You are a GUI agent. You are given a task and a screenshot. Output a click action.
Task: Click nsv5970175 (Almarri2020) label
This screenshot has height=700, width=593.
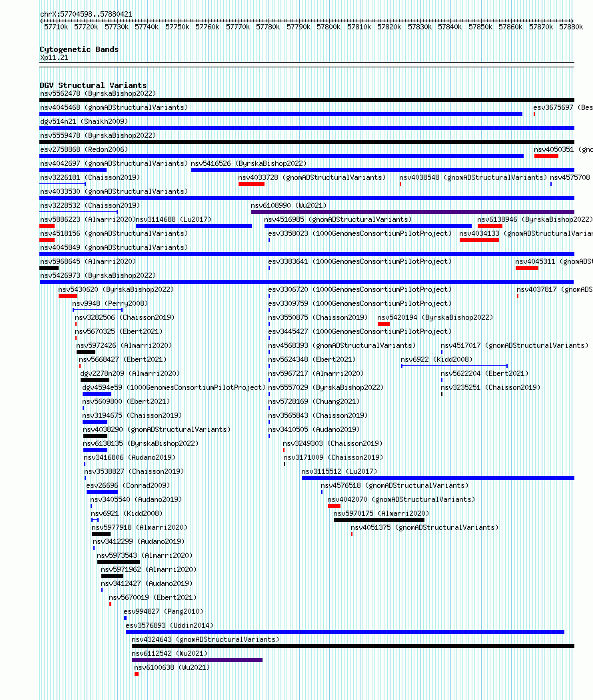[381, 514]
